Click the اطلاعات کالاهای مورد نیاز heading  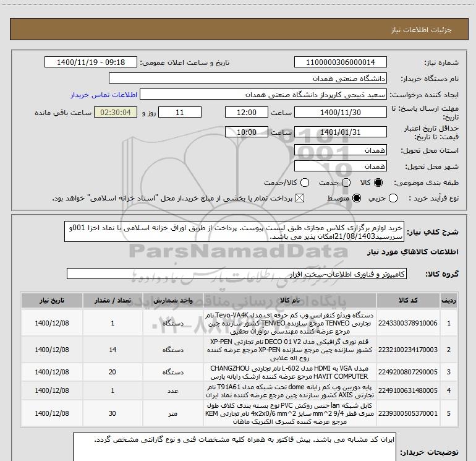(412, 252)
